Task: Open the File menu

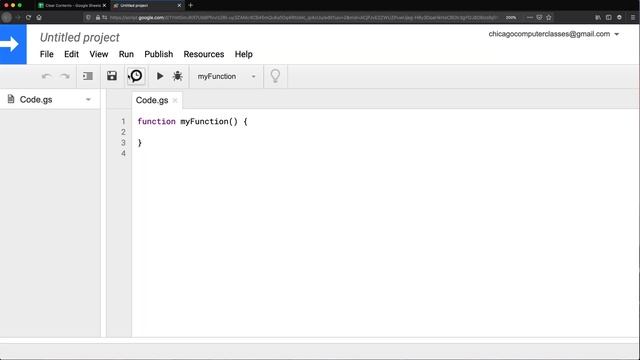Action: click(47, 54)
